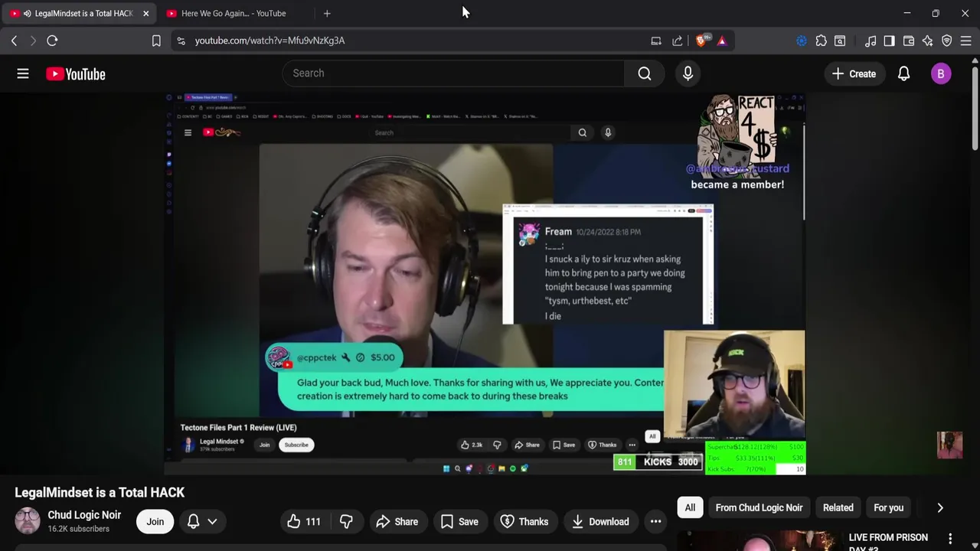Open Brave Shields lion icon

click(701, 41)
